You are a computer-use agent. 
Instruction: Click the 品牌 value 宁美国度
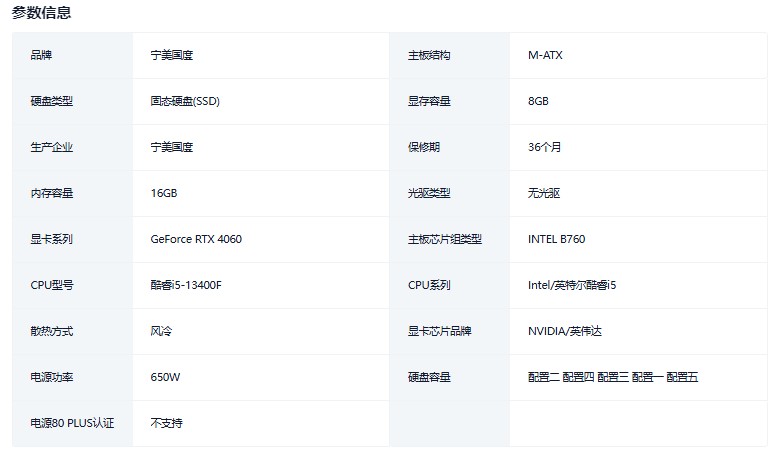point(171,55)
